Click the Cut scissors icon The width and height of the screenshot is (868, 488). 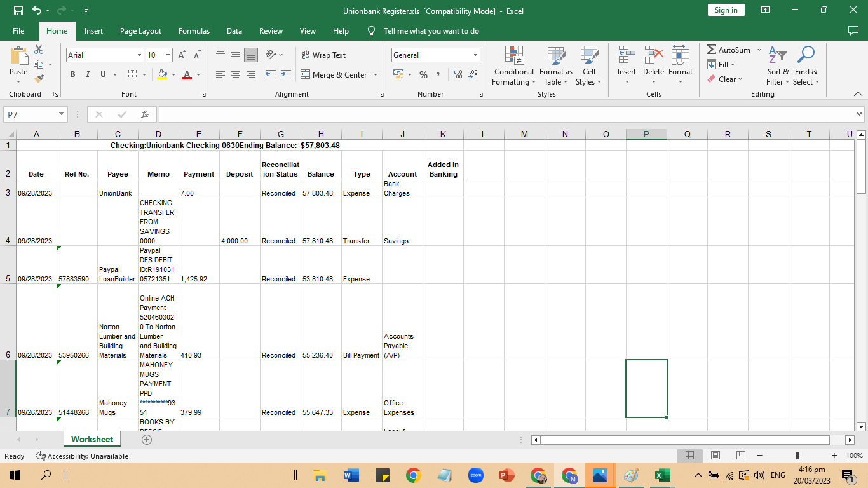point(39,50)
